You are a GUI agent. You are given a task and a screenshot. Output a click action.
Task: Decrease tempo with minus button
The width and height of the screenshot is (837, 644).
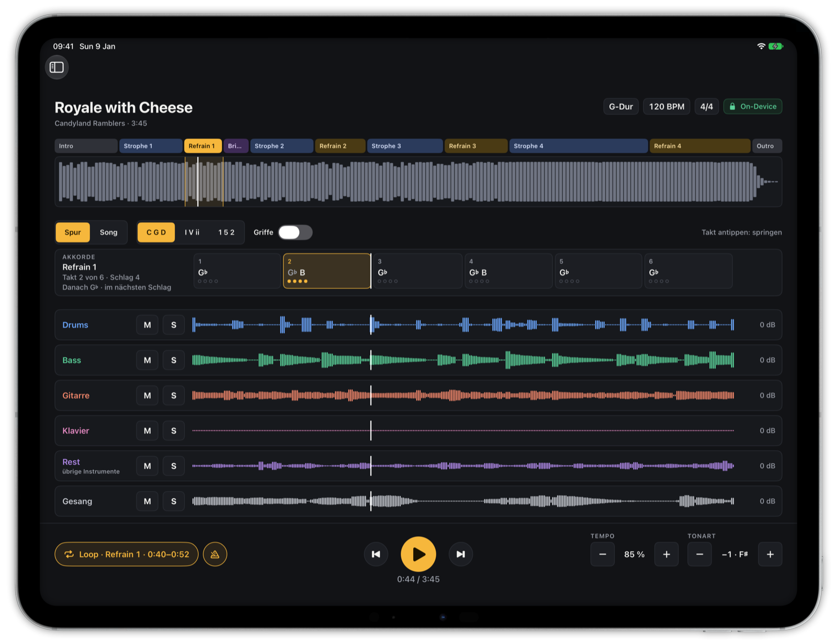click(603, 554)
